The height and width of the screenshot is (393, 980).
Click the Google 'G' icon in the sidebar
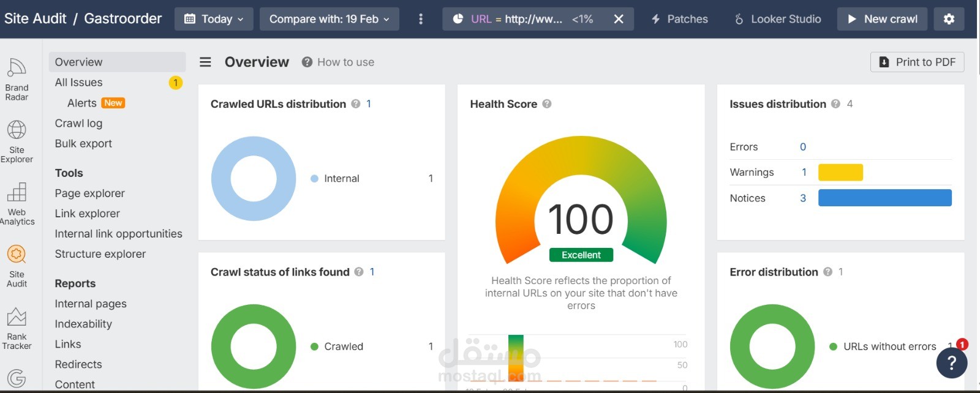point(17,378)
